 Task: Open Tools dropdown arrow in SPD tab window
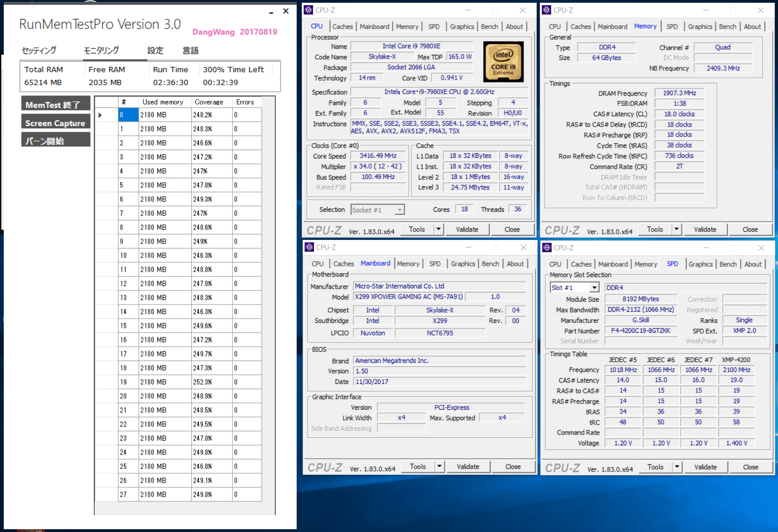677,467
